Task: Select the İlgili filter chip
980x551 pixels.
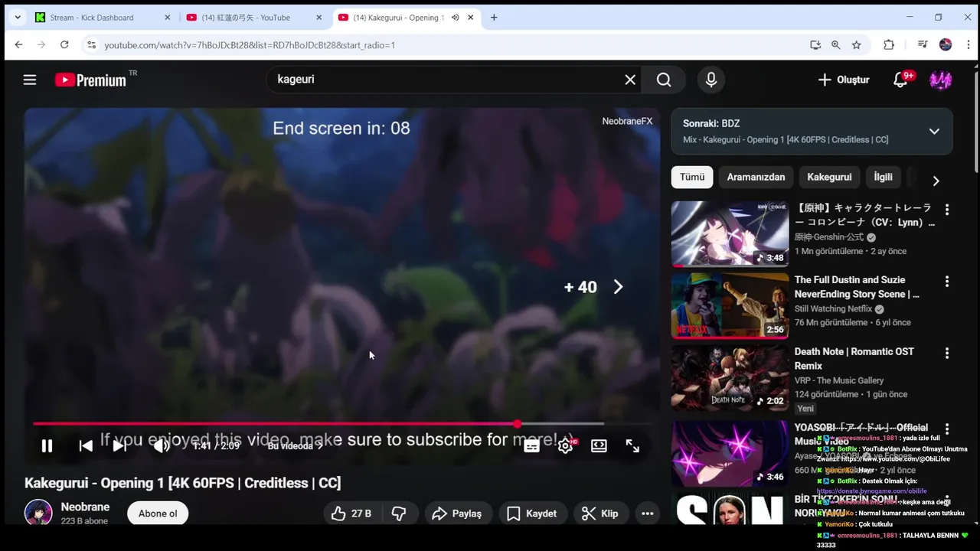Action: [884, 177]
